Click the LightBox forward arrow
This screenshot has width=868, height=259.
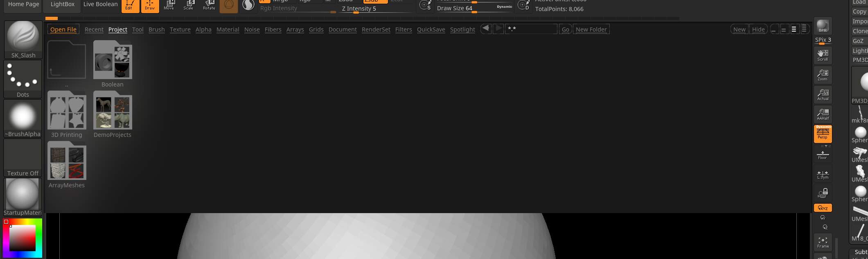[x=498, y=29]
